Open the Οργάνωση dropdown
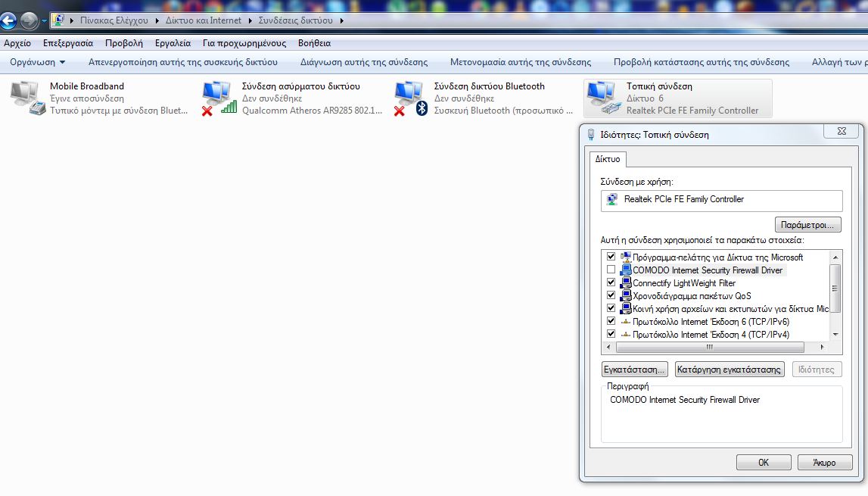 pos(37,62)
